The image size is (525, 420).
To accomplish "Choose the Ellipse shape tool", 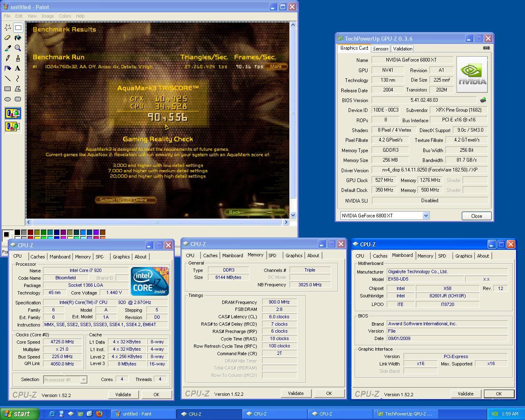I will [8, 99].
